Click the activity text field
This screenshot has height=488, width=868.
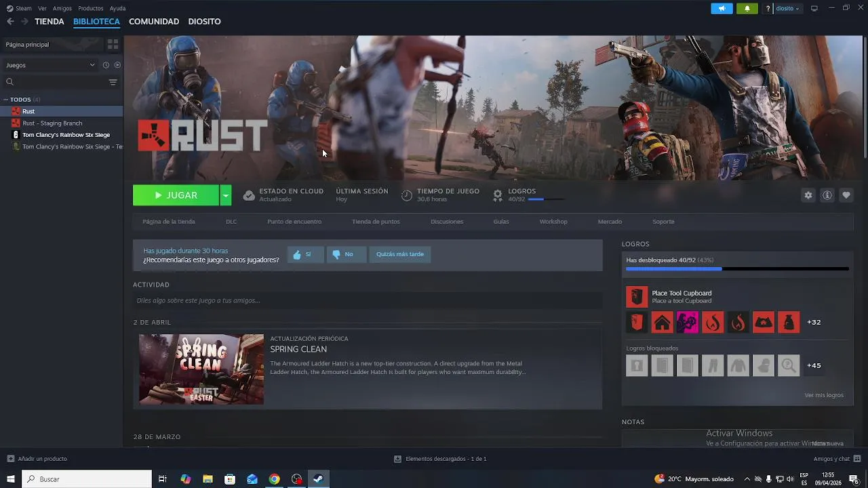[368, 300]
